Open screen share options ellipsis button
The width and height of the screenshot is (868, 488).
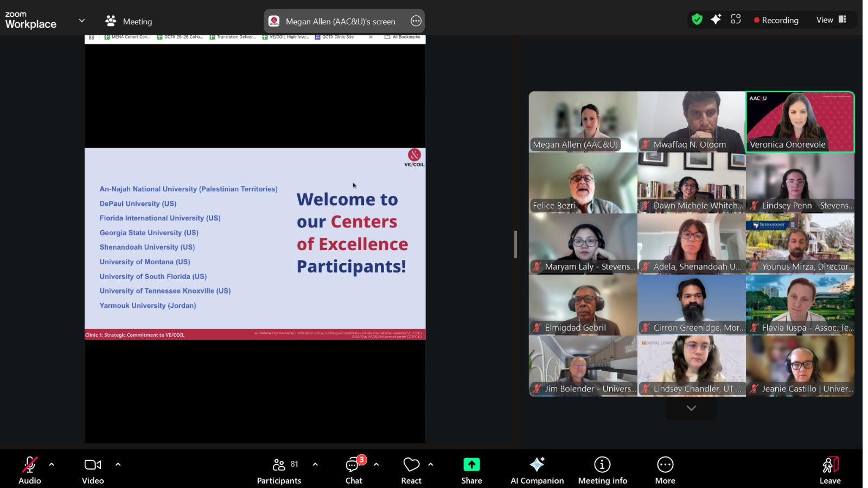(x=416, y=21)
